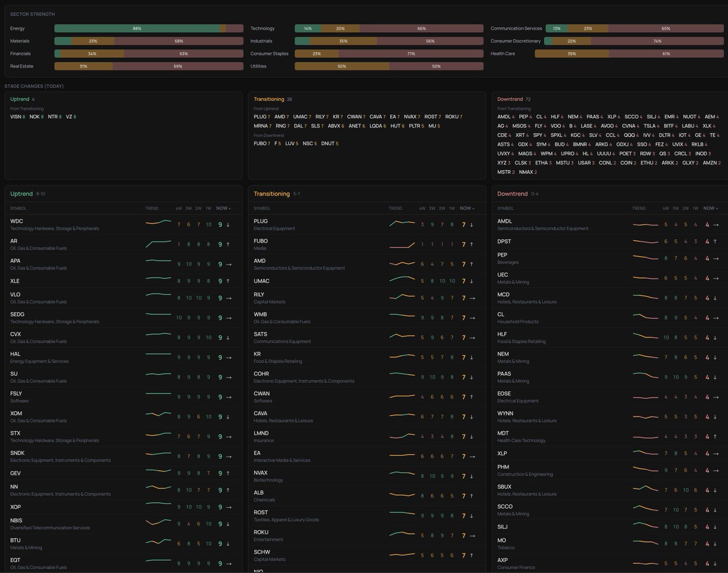Click the SYMBOL column header in Downtrend table

click(505, 208)
